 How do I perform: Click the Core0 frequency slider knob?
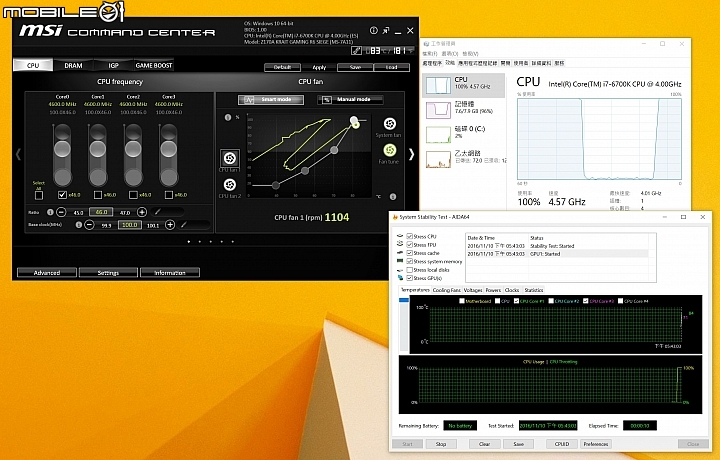pos(62,149)
